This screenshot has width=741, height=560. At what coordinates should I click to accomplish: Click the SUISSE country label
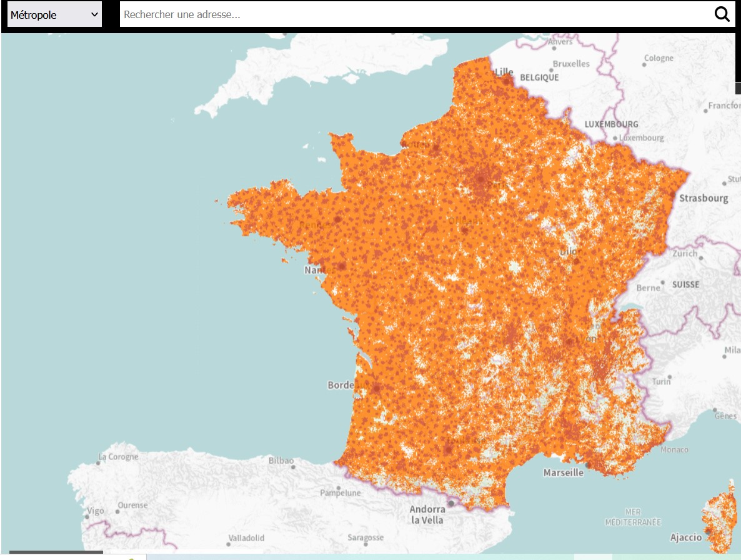(685, 284)
